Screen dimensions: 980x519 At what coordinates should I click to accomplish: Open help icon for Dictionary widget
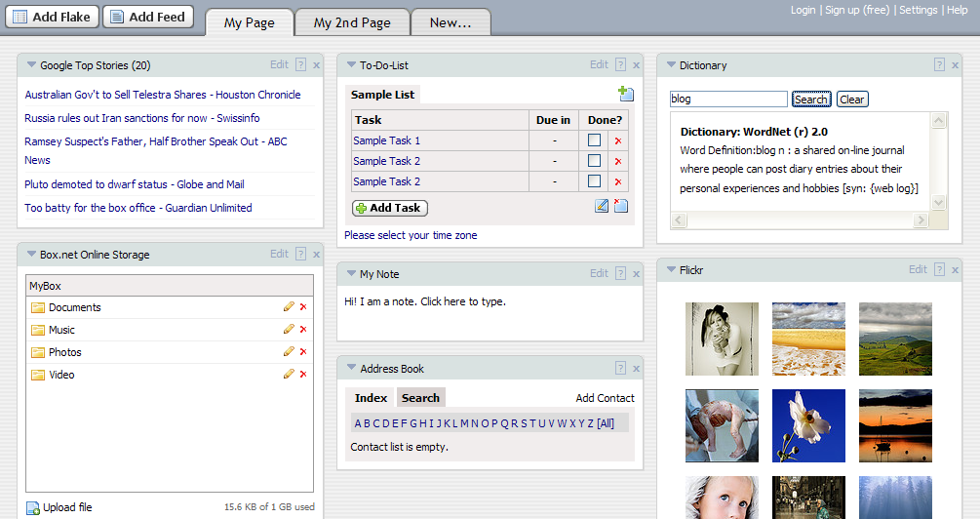(x=939, y=64)
